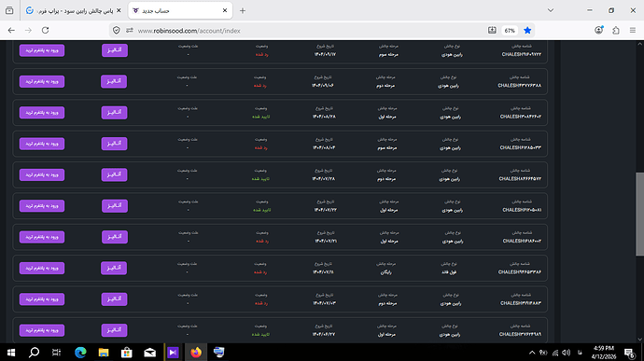
Task: Select آنالیز for the 1404/06/27 challenge
Action: (x=114, y=330)
